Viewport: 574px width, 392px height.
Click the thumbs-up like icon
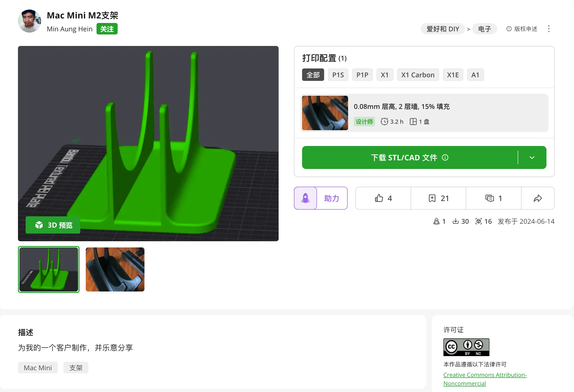[x=379, y=198]
